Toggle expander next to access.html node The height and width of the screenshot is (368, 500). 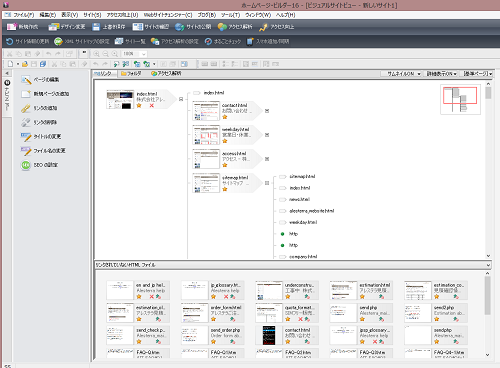click(267, 159)
